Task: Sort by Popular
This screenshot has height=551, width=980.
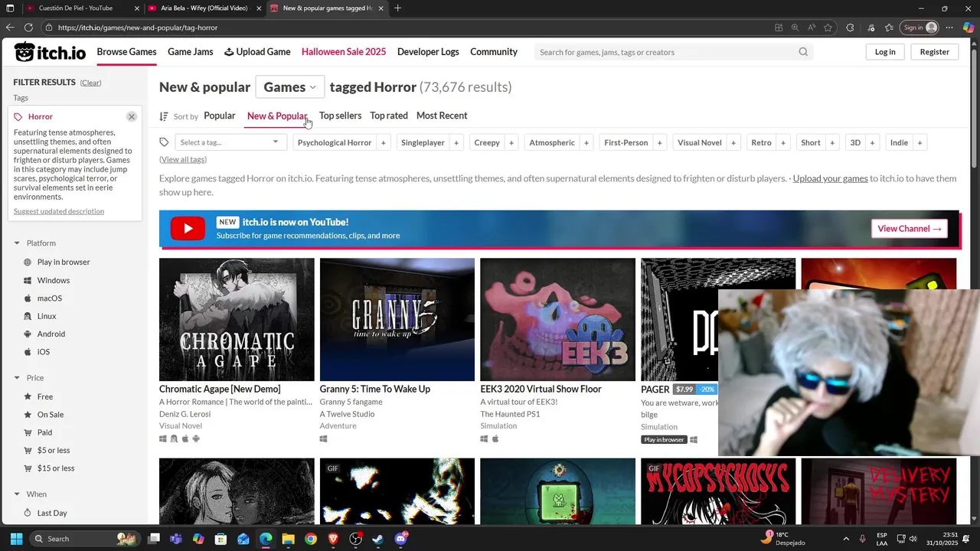Action: (219, 116)
